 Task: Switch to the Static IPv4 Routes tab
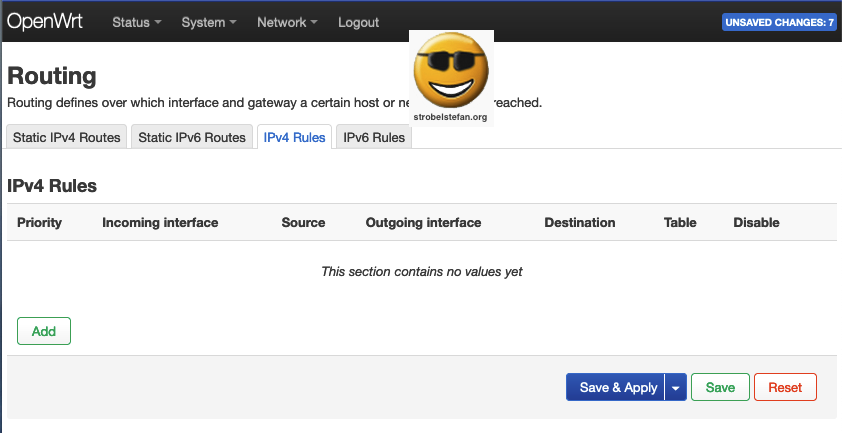tap(67, 137)
